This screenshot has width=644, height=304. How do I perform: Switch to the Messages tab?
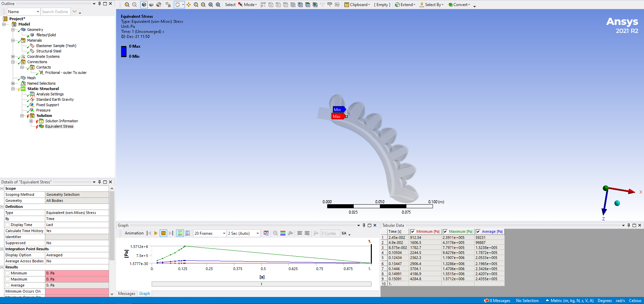127,294
